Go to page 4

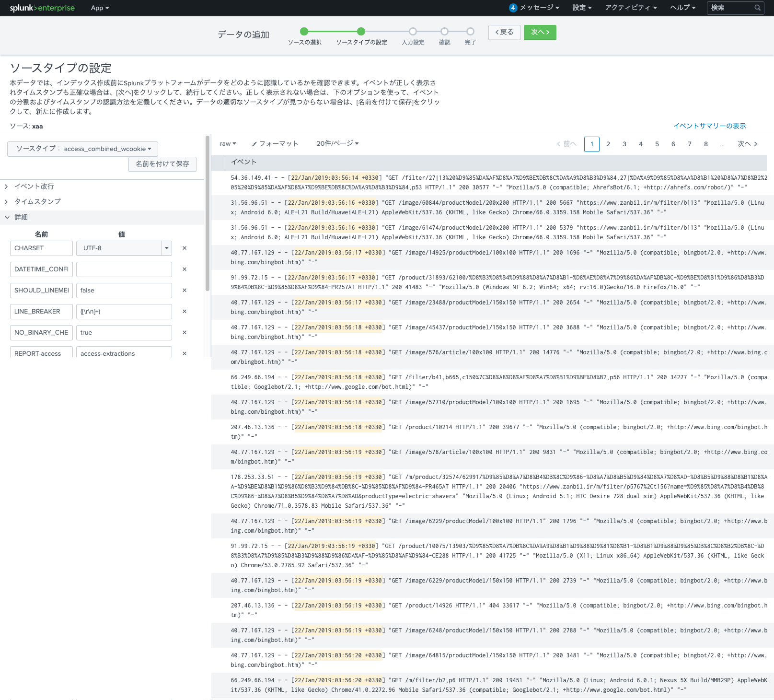641,144
